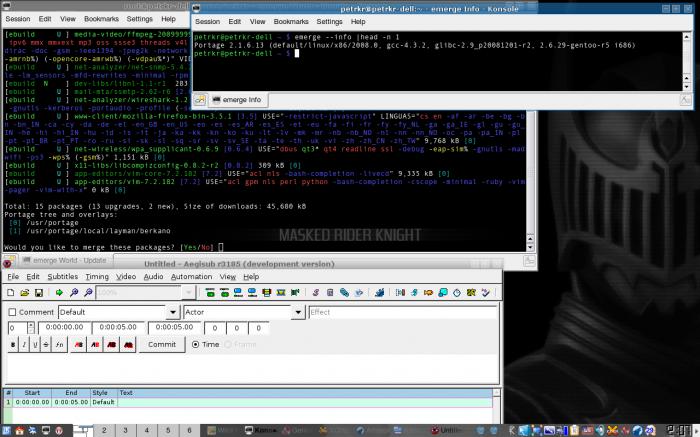
Task: Click scroll down arrow in emerge Info Konsole
Action: pos(687,86)
